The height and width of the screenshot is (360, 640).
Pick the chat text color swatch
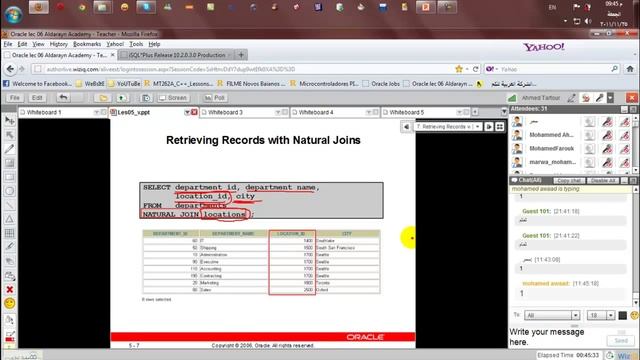622,316
